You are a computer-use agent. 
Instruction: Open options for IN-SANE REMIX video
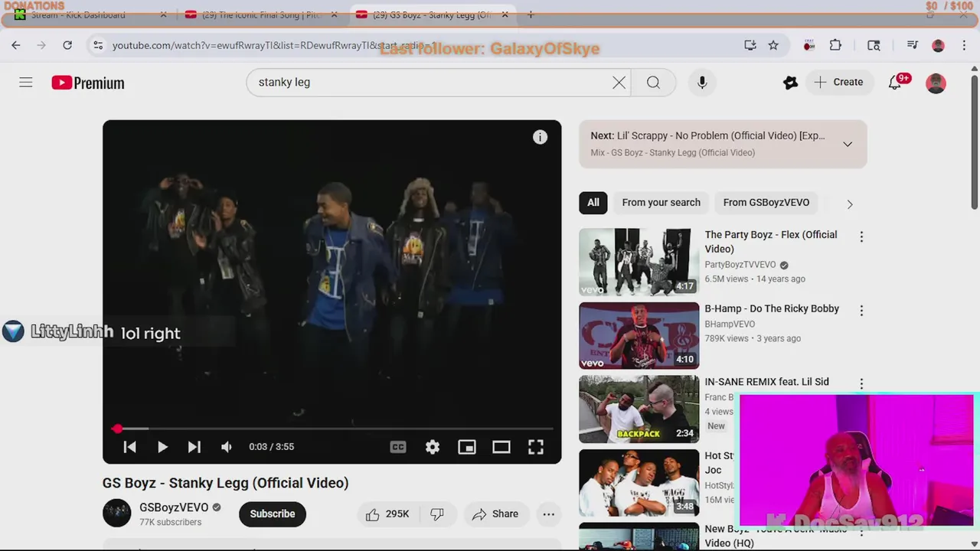861,384
